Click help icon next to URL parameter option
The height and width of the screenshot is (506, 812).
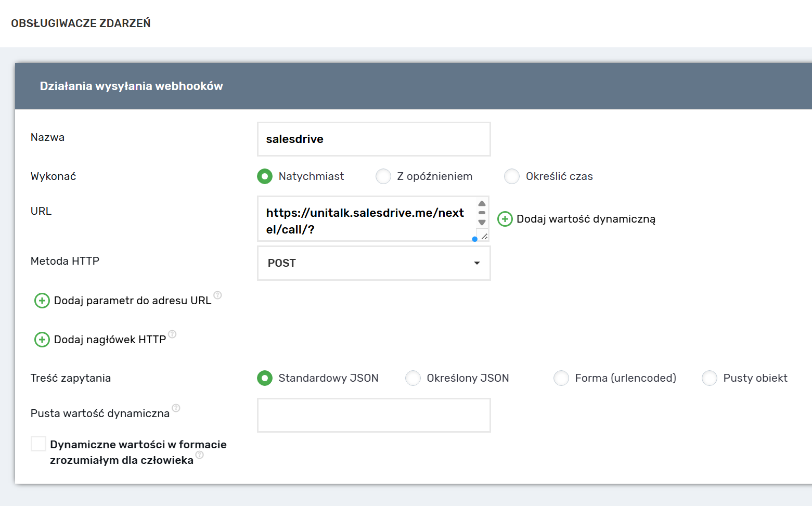pyautogui.click(x=218, y=295)
